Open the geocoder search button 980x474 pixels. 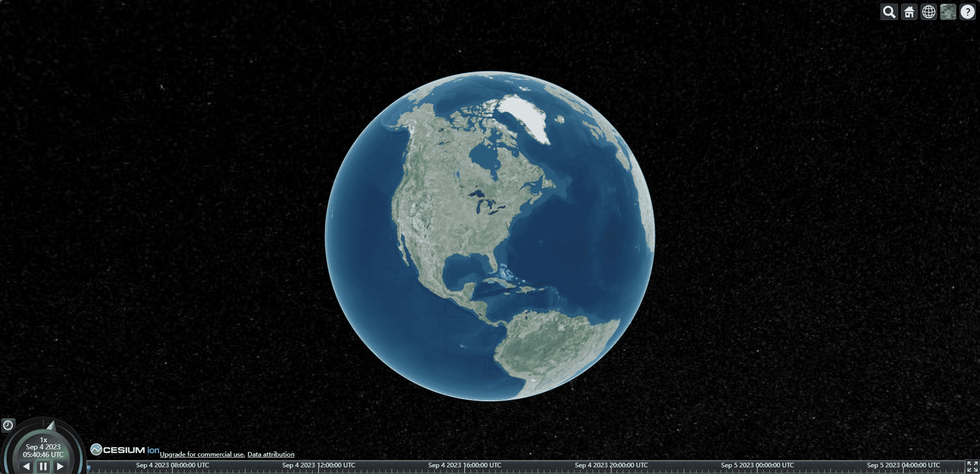pos(889,12)
